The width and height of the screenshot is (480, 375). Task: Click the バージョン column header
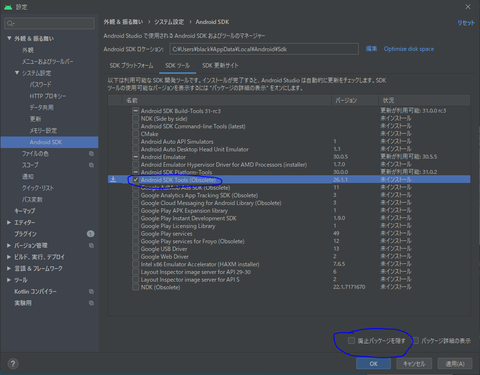(355, 100)
